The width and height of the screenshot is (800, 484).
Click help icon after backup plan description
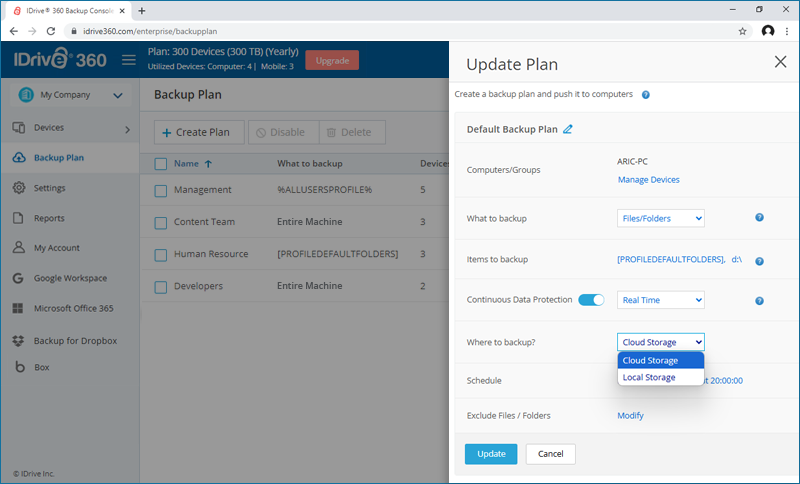(646, 94)
